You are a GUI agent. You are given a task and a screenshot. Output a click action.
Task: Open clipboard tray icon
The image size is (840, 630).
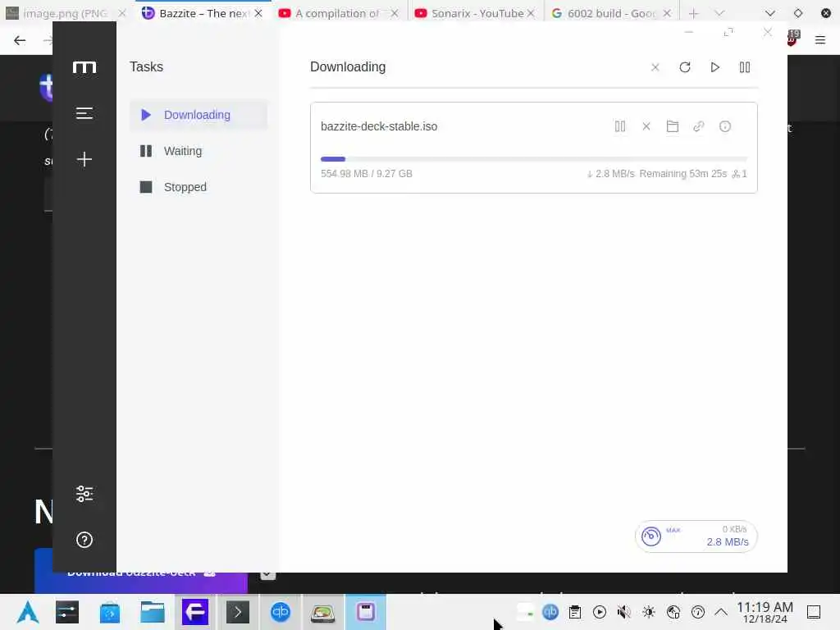pyautogui.click(x=575, y=612)
